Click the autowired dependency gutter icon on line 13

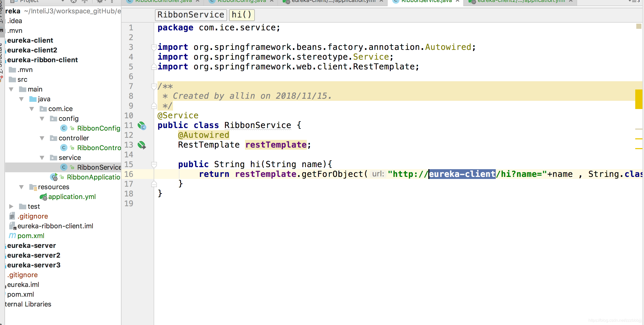click(142, 145)
